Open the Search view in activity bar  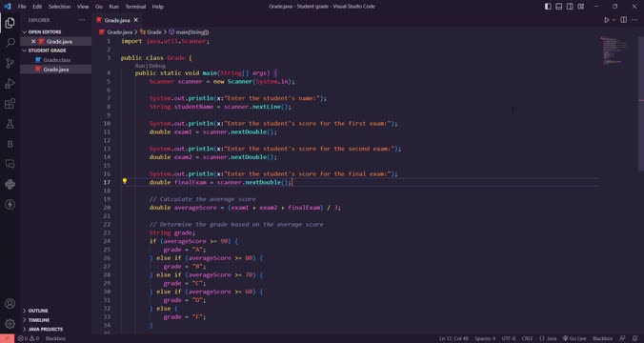(x=10, y=43)
